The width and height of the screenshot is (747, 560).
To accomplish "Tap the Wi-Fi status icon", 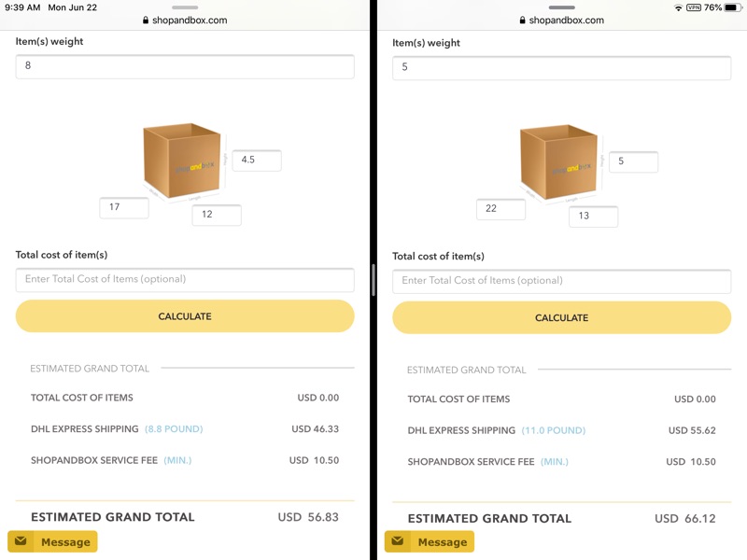I will (x=678, y=7).
